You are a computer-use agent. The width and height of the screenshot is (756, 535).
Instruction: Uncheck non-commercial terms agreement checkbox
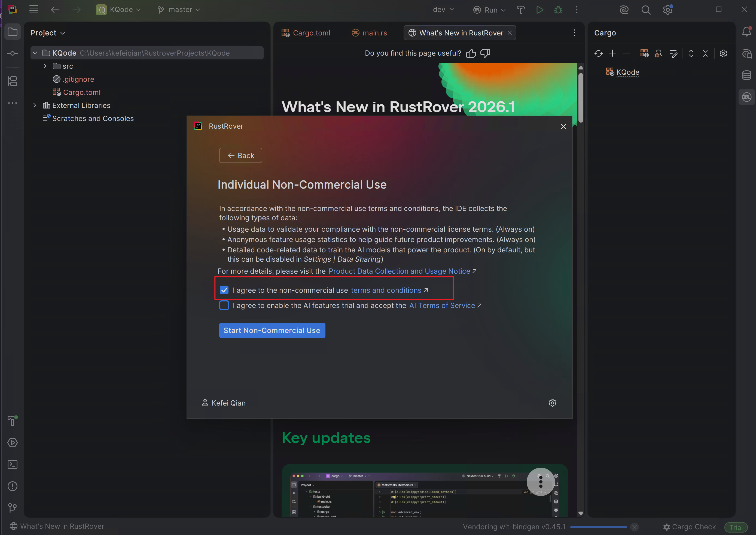pyautogui.click(x=224, y=290)
